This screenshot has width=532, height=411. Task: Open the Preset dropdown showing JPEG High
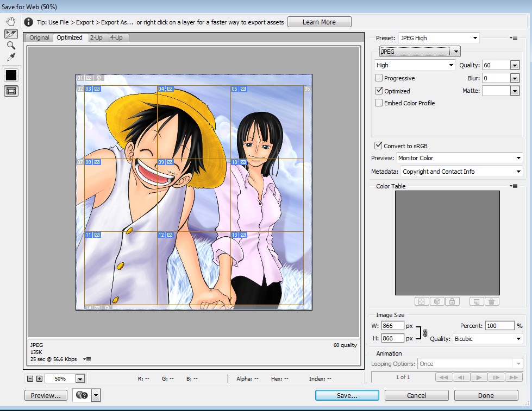(x=439, y=38)
